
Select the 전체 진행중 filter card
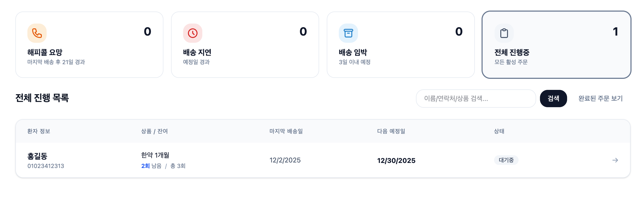click(x=556, y=45)
